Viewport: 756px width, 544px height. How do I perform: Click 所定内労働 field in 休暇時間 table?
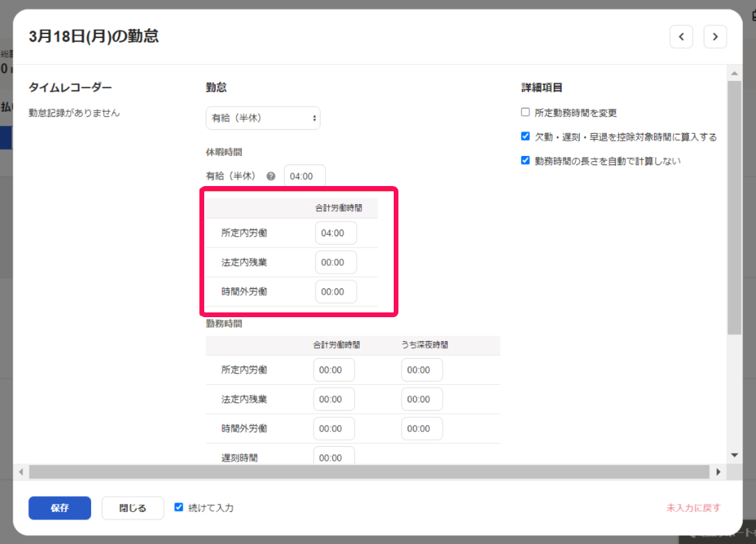pyautogui.click(x=335, y=234)
